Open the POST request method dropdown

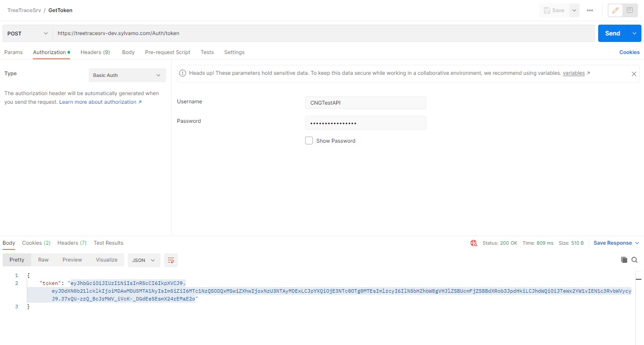27,33
